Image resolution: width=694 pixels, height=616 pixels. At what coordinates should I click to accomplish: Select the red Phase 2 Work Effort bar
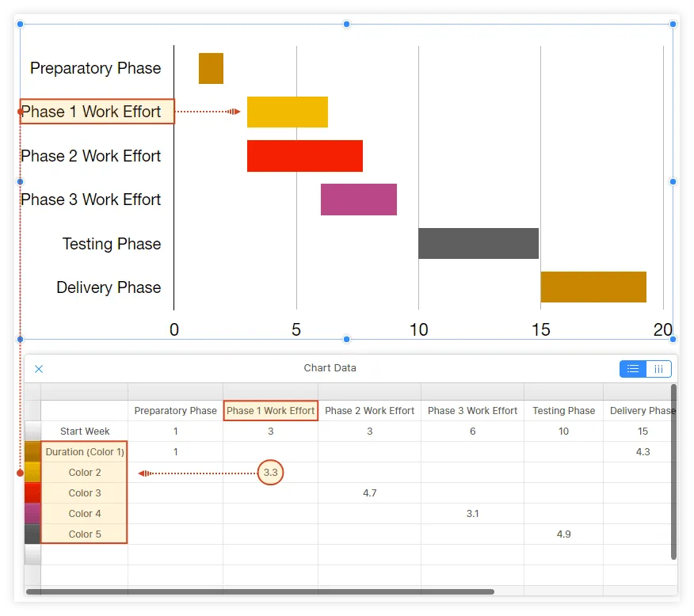coord(305,156)
